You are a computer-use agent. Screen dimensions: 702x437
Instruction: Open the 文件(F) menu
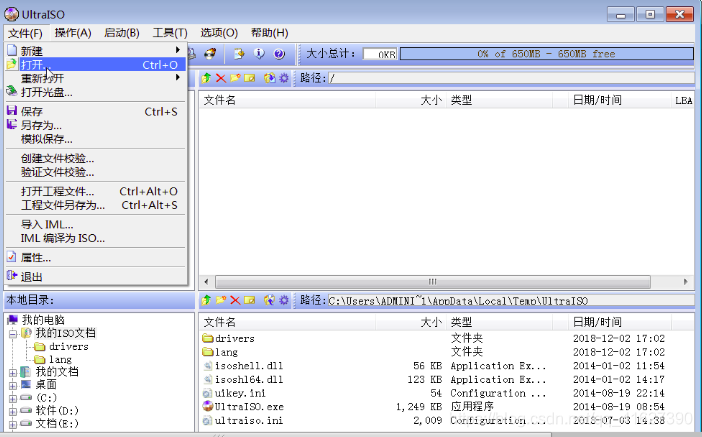point(25,33)
